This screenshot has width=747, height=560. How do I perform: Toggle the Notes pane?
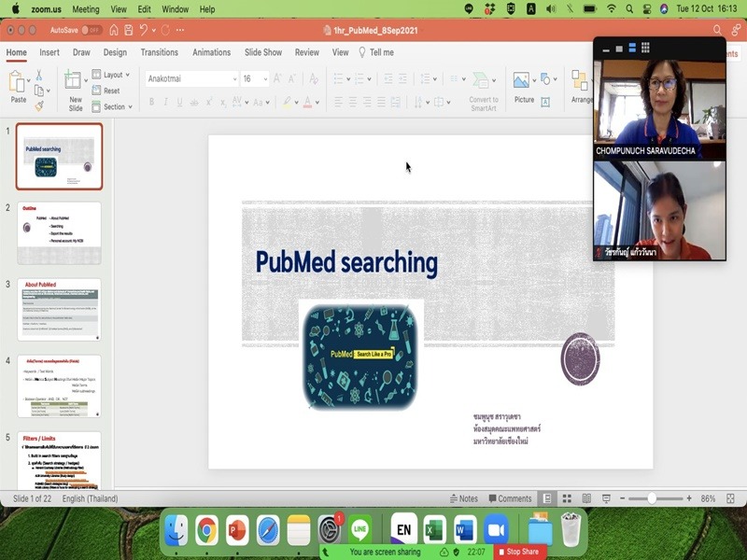tap(462, 498)
